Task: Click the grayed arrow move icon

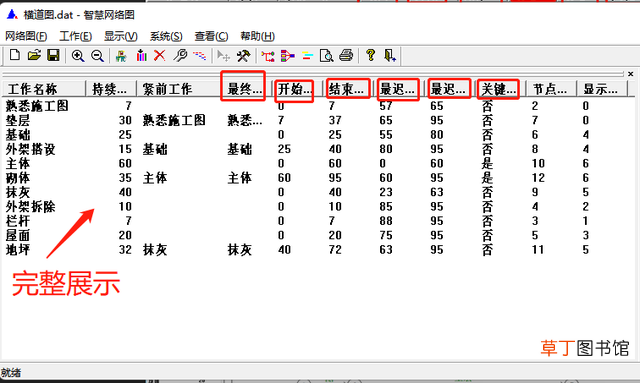Action: pyautogui.click(x=223, y=56)
